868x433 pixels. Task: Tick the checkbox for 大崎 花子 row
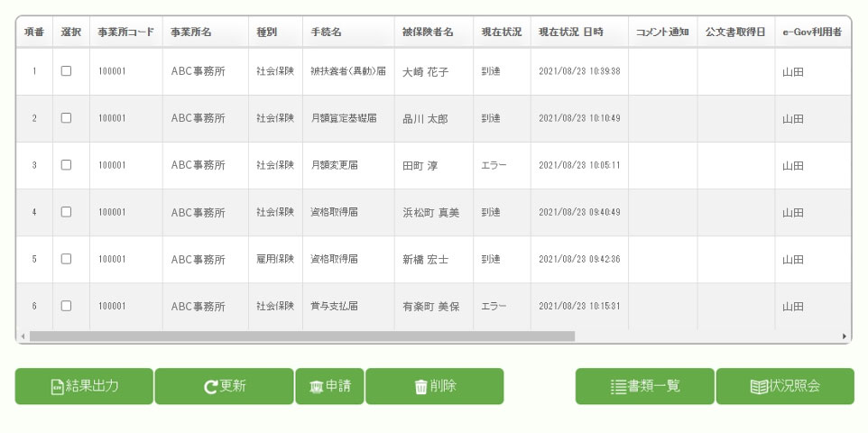coord(67,71)
